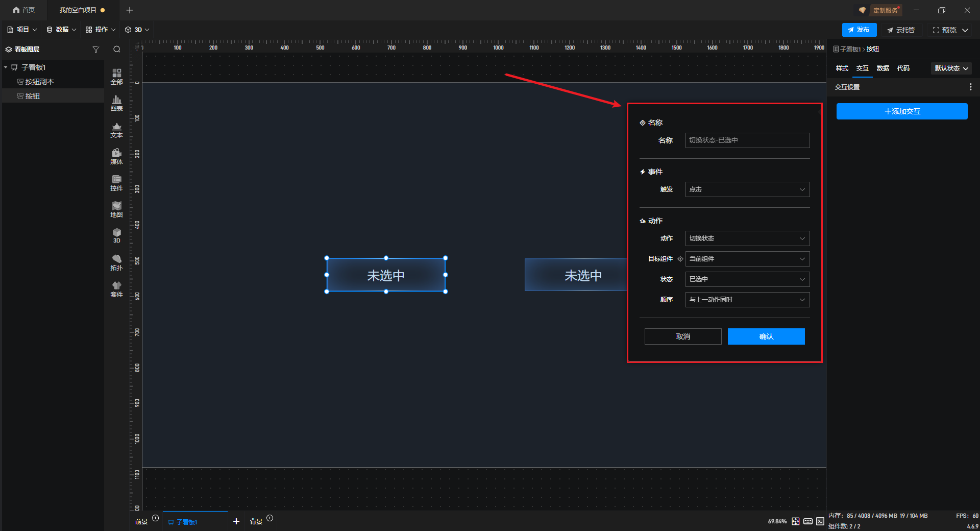This screenshot has width=980, height=531.
Task: Click target-picker icon beside 目标组件 label
Action: [680, 259]
